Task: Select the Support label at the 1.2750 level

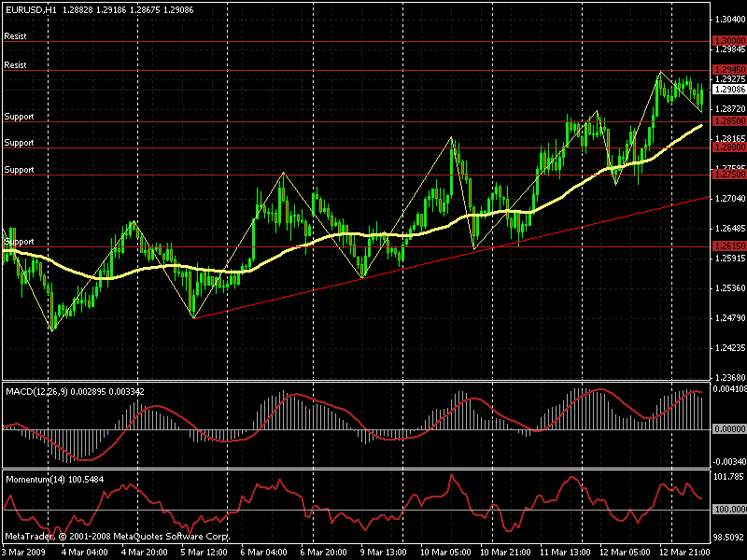Action: 20,170
